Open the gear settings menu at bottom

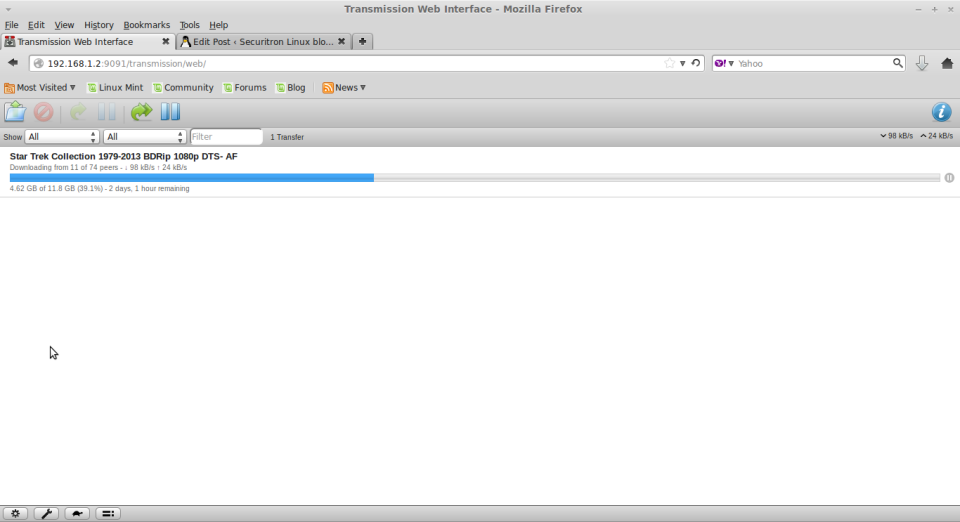click(15, 513)
